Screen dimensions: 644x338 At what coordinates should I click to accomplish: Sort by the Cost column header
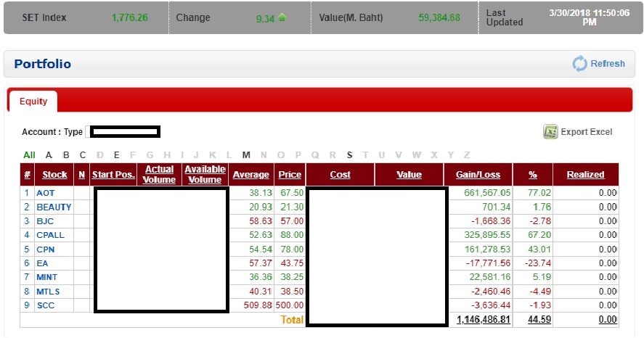[340, 174]
